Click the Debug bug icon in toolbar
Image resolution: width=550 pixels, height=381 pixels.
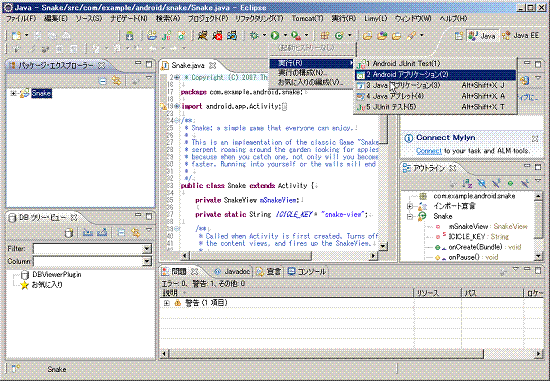pos(254,35)
